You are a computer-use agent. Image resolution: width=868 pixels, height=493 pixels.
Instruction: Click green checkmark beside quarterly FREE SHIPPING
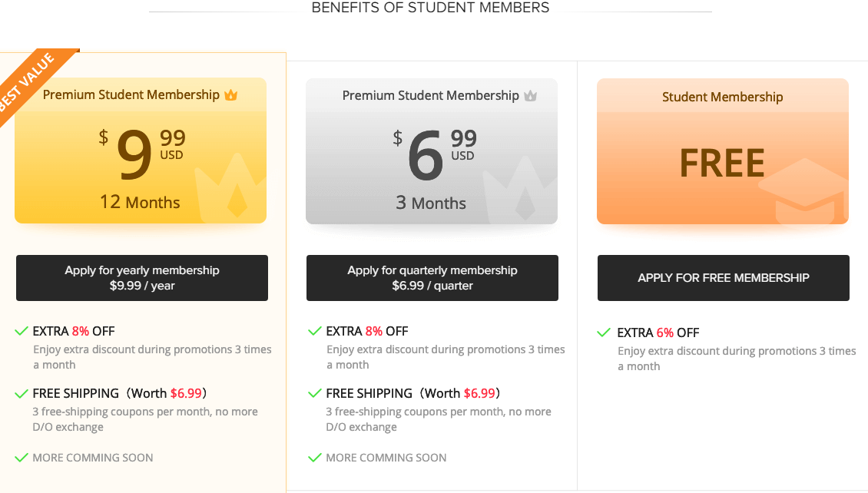(x=315, y=393)
